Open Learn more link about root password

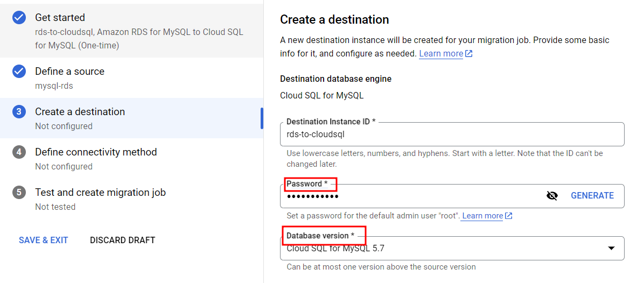(482, 216)
